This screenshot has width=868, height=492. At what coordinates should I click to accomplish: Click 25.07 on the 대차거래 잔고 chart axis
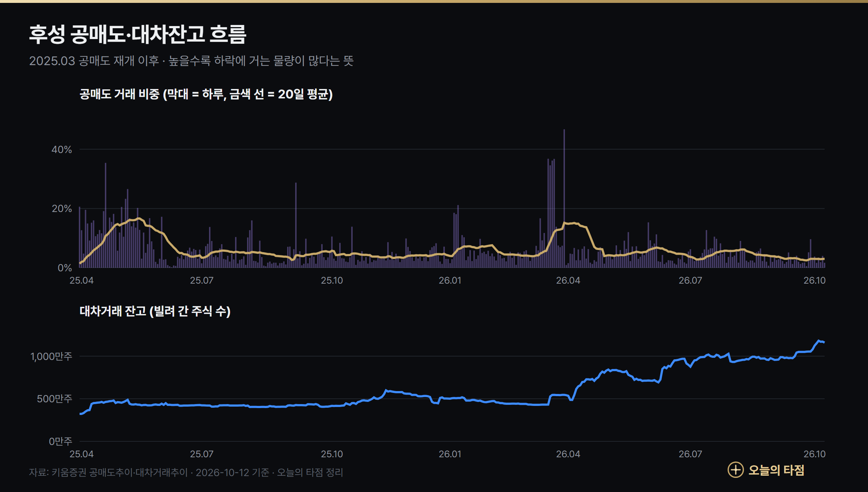point(202,454)
